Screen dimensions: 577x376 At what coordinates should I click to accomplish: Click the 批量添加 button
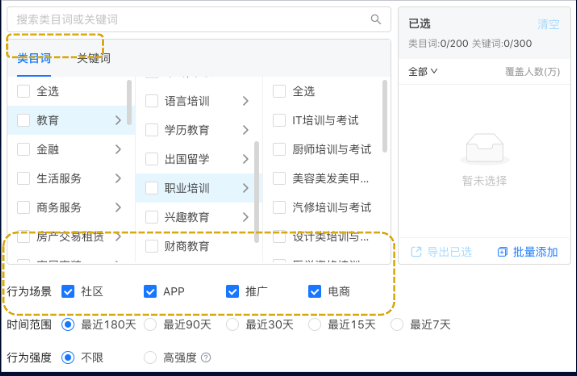point(528,252)
